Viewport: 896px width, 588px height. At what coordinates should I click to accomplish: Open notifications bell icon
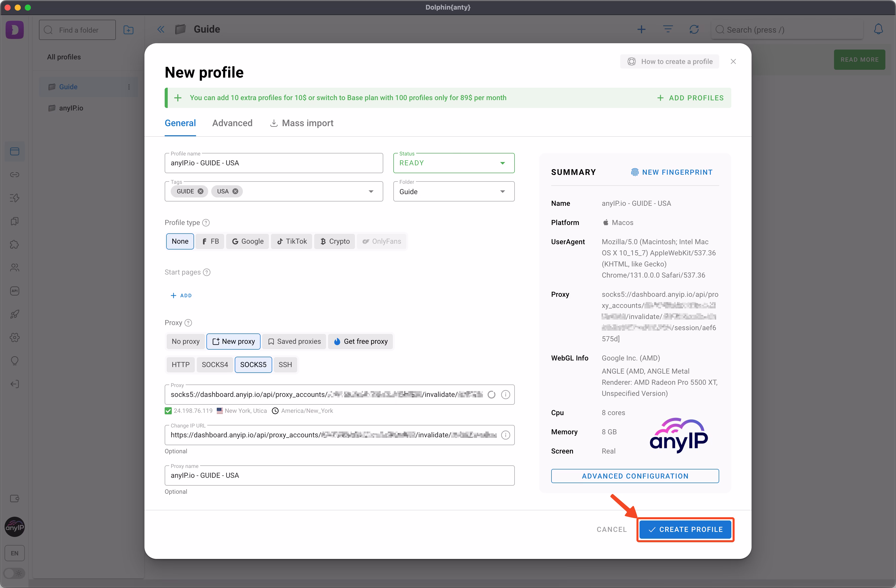878,29
